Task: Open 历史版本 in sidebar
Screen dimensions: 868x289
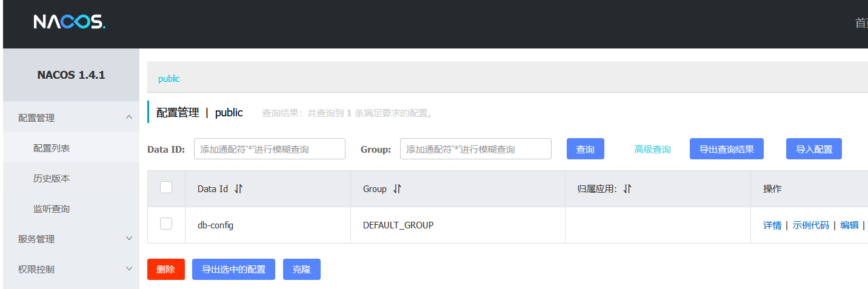Action: coord(72,178)
